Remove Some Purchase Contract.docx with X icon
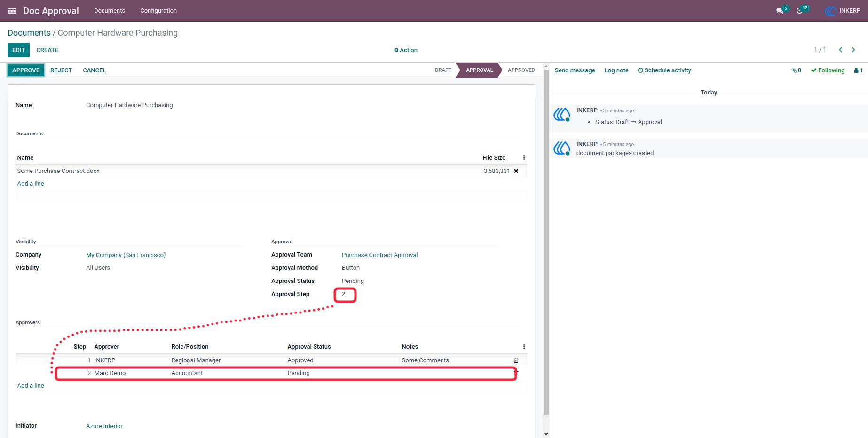Screen dimensions: 868x438 (516, 171)
